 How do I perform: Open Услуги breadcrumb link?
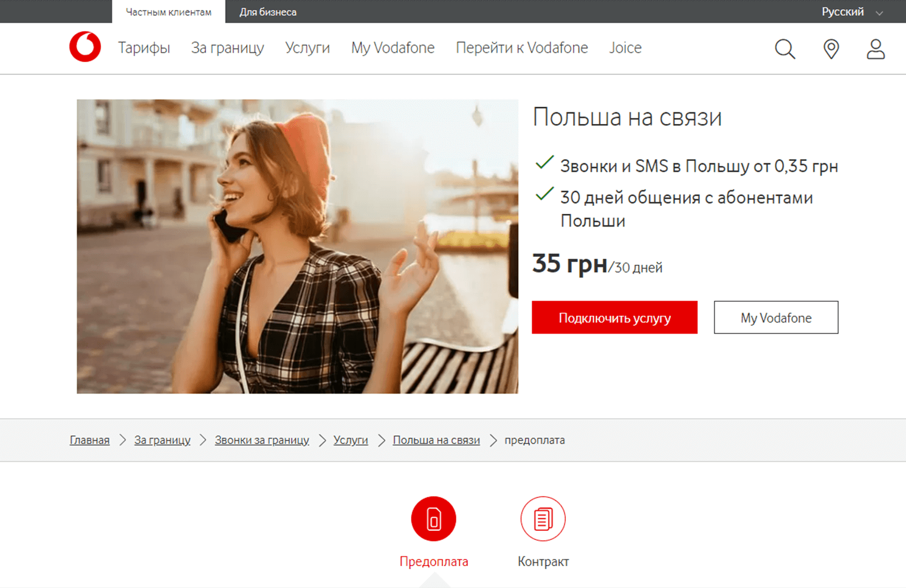[x=351, y=440]
